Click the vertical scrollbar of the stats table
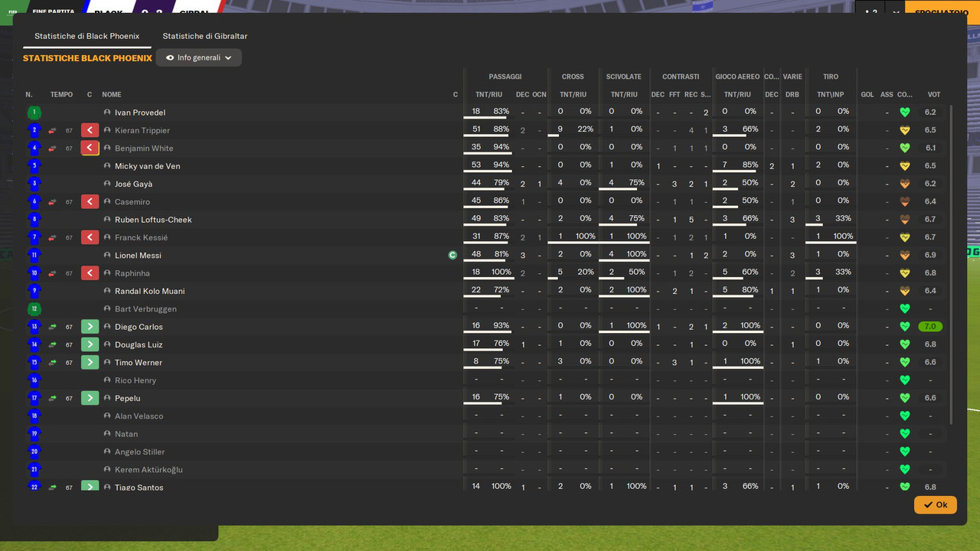The height and width of the screenshot is (551, 980). pos(952,264)
